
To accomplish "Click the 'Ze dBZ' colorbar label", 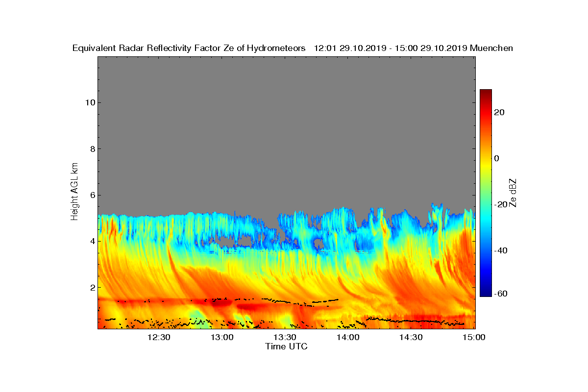I will tap(513, 193).
